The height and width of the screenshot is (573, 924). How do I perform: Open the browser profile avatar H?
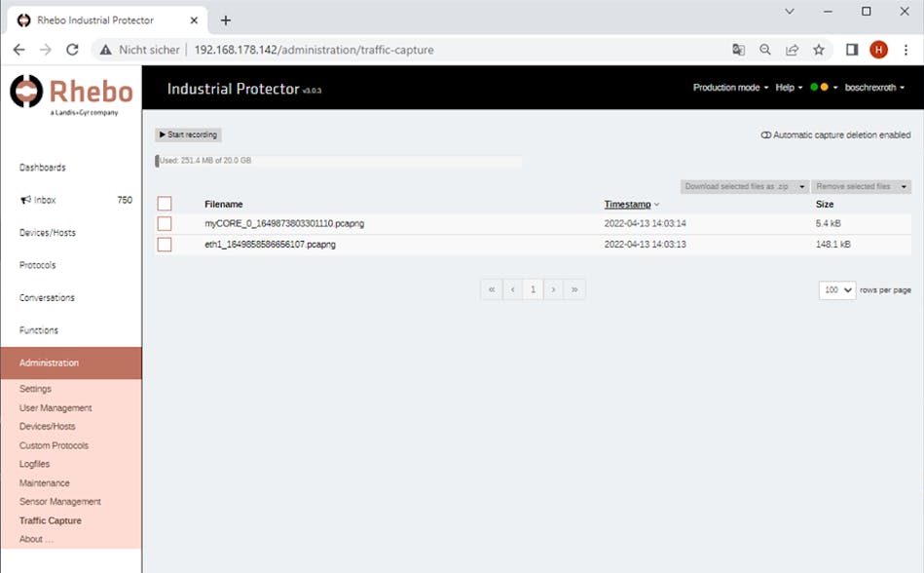878,50
